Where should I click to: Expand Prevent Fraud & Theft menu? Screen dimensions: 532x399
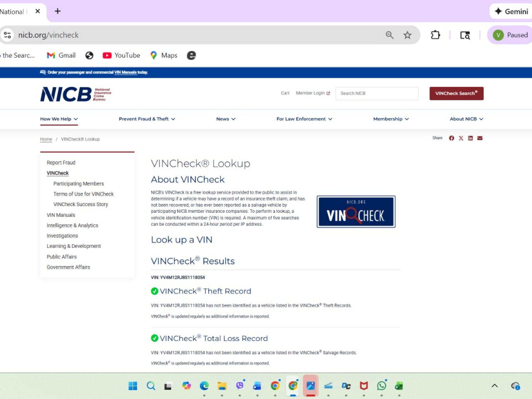click(x=147, y=119)
